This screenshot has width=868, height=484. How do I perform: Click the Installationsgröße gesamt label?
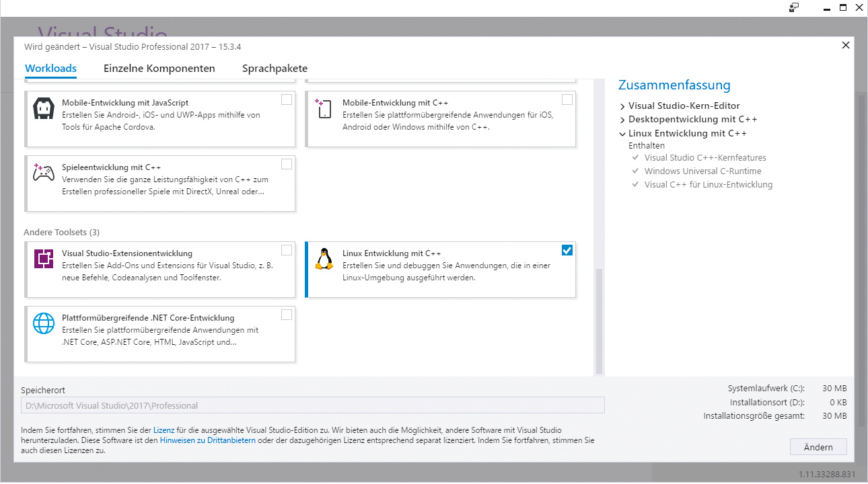pos(754,416)
